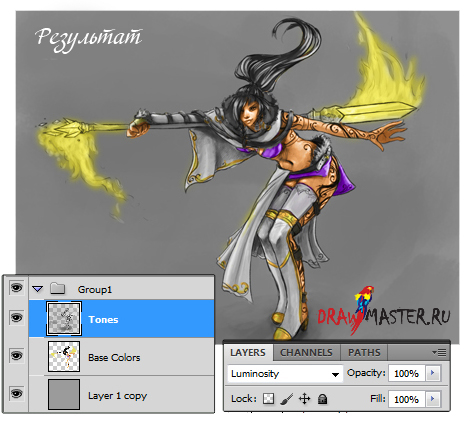Click the Fill value field

tap(407, 399)
